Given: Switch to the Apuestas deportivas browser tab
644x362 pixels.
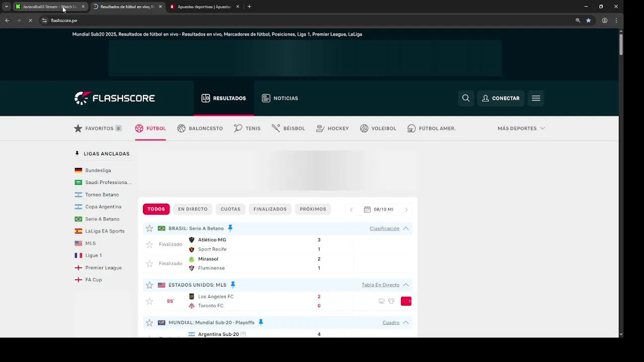Looking at the screenshot, I should [x=204, y=7].
